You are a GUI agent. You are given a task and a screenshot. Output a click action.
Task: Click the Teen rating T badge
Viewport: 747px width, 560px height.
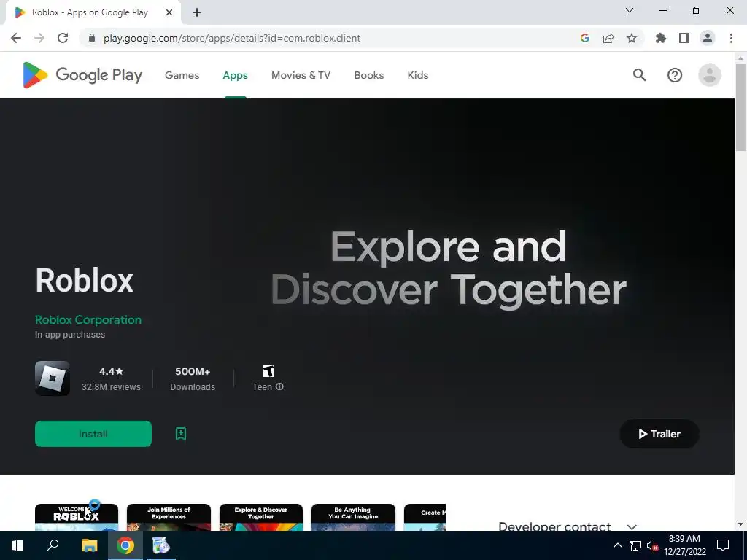(x=268, y=371)
